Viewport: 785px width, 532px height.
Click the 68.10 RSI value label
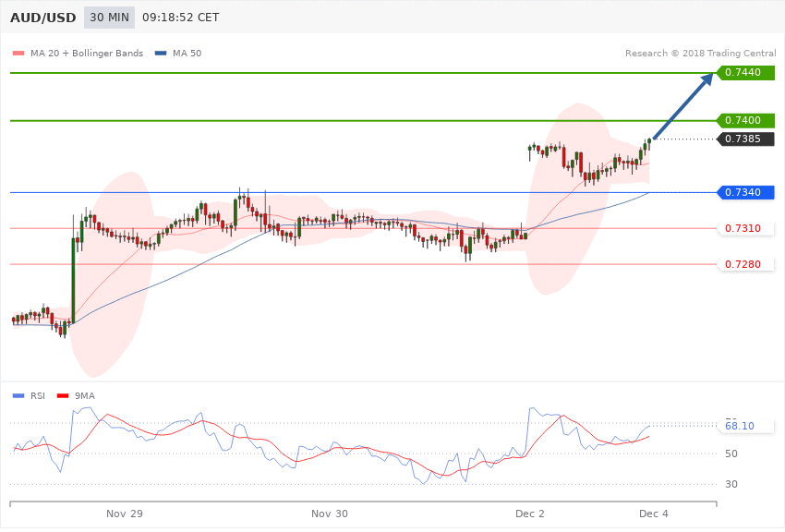746,426
